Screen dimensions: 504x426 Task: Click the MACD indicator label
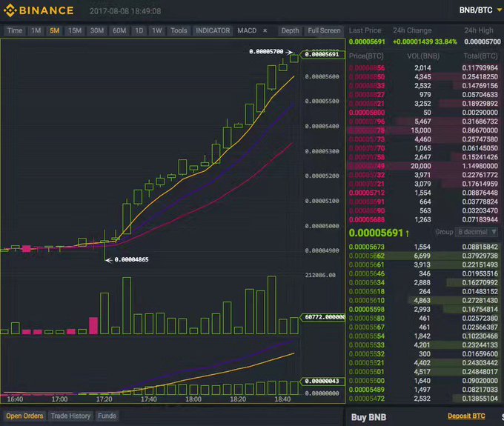pos(247,30)
